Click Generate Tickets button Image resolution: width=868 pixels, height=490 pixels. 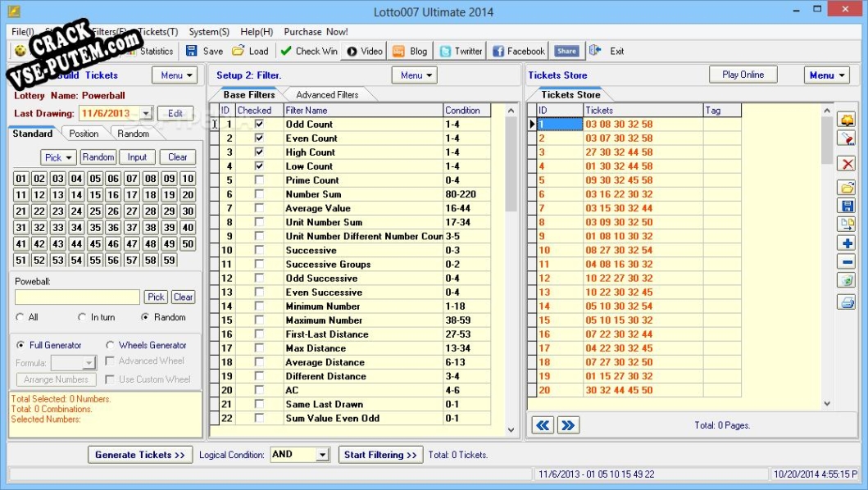[x=140, y=455]
